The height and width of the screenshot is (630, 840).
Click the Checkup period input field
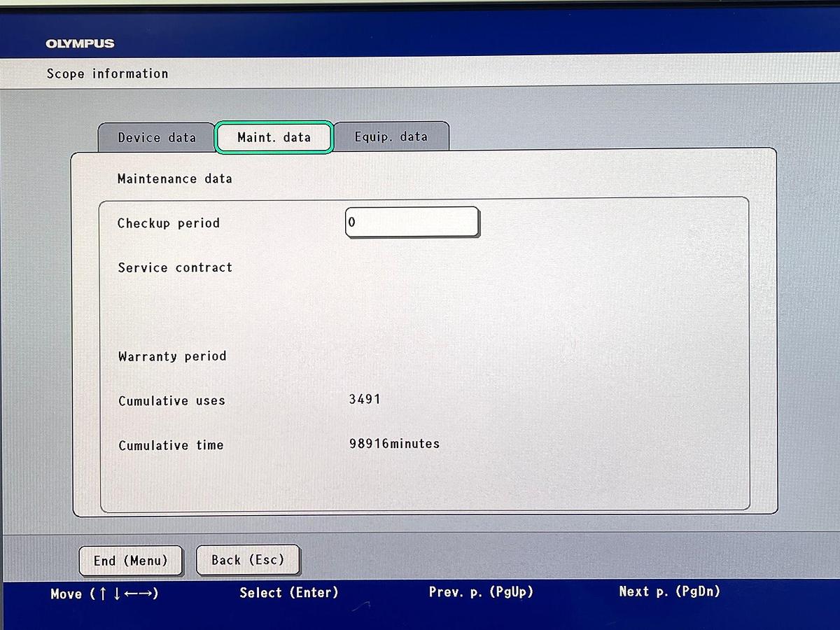pyautogui.click(x=412, y=223)
